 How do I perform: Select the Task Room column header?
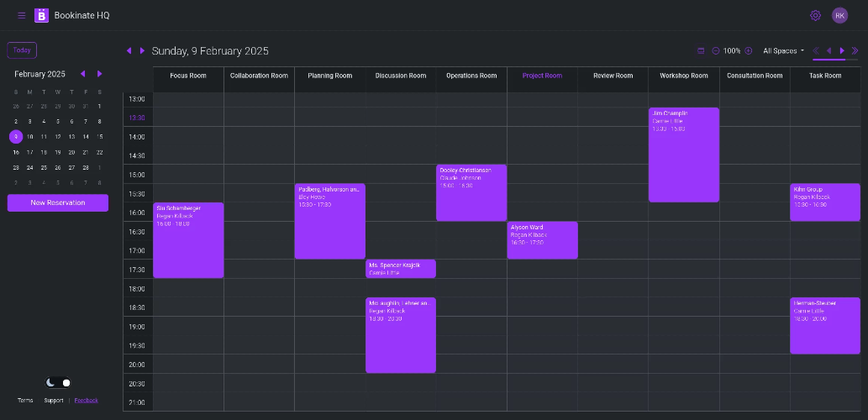point(825,76)
